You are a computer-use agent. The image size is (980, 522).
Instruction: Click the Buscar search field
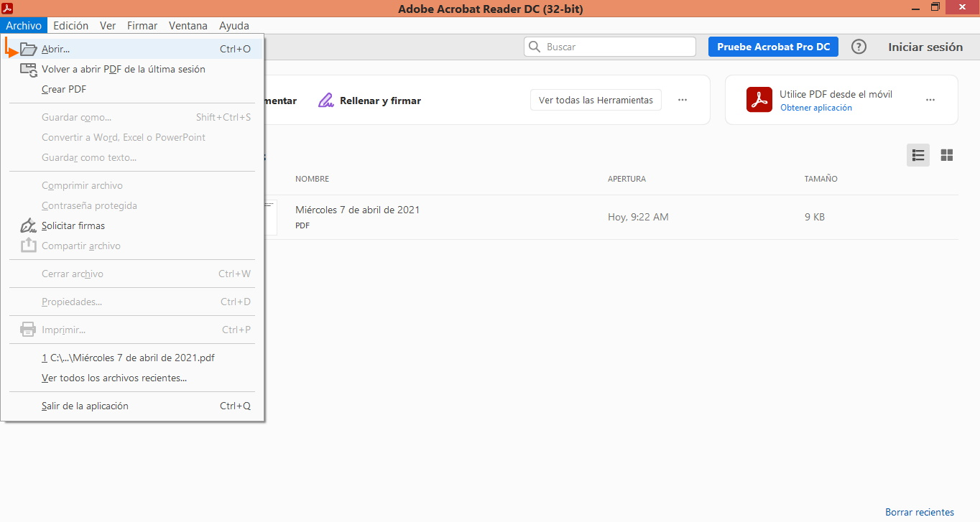click(610, 47)
